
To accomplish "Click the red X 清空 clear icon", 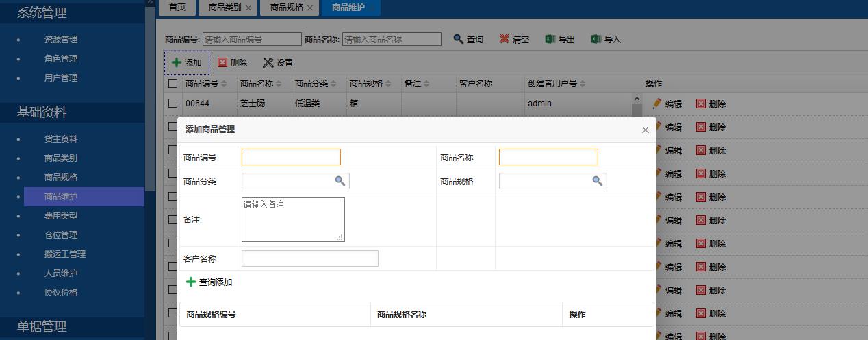I will tap(505, 39).
